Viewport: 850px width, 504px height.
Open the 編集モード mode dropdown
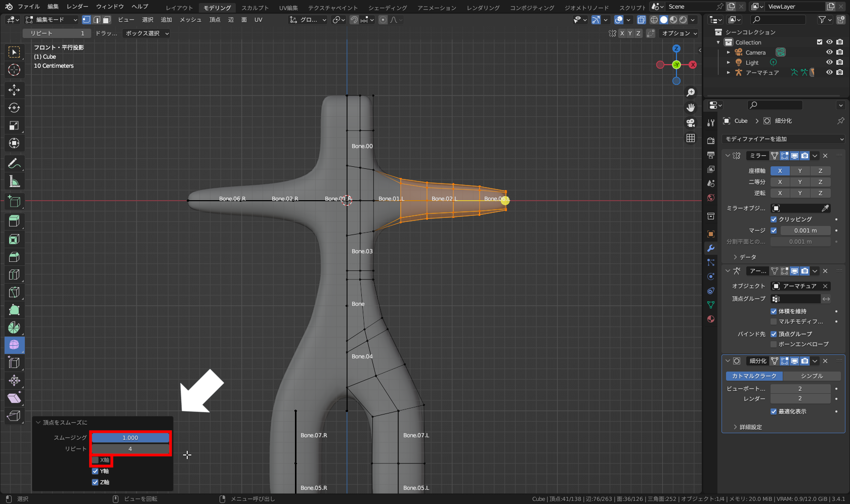click(x=52, y=20)
